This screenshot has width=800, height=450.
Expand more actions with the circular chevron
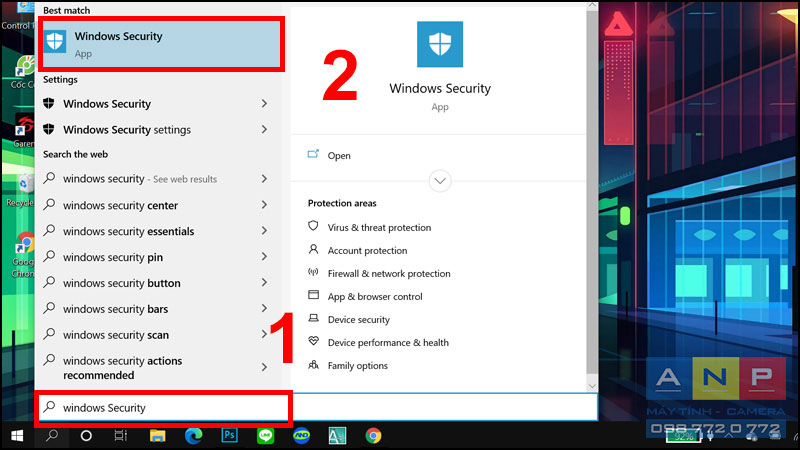[440, 181]
